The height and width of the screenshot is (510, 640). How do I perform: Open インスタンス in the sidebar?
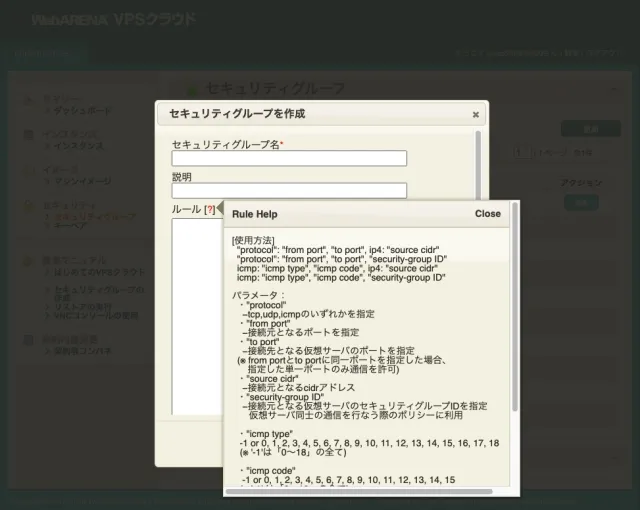pyautogui.click(x=77, y=146)
